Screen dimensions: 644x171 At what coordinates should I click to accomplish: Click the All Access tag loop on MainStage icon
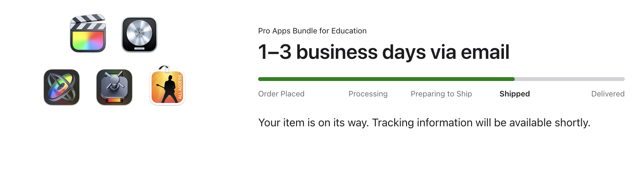pyautogui.click(x=164, y=68)
